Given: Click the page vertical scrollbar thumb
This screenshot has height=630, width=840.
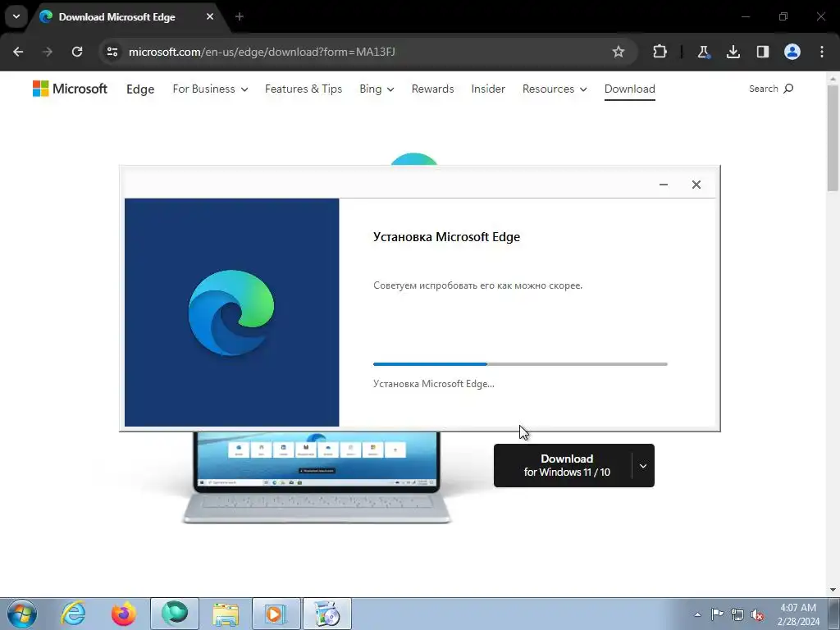Looking at the screenshot, I should point(833,138).
